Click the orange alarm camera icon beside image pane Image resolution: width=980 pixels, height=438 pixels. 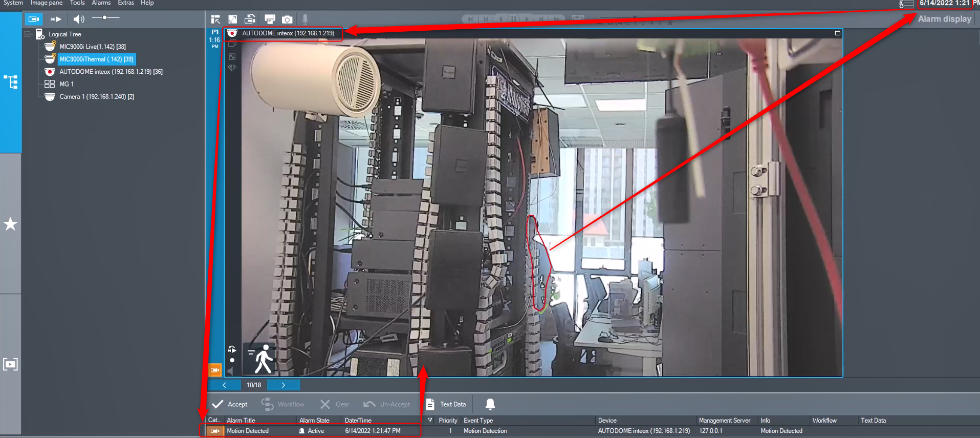(215, 369)
